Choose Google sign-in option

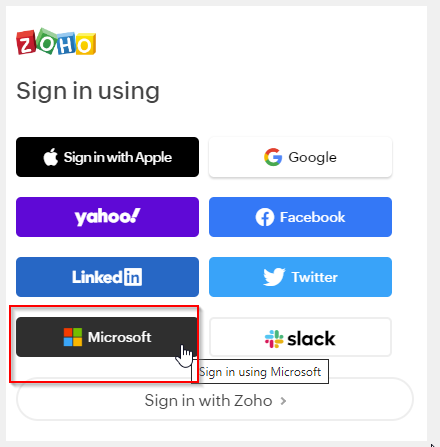coord(300,157)
